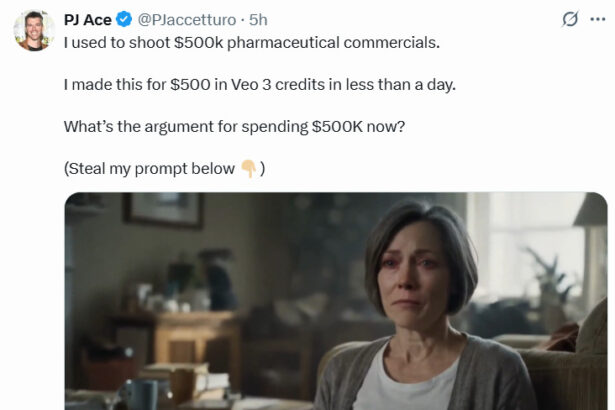Viewport: 615px width, 410px height.
Task: Open the Grok explain-post icon
Action: 570,19
